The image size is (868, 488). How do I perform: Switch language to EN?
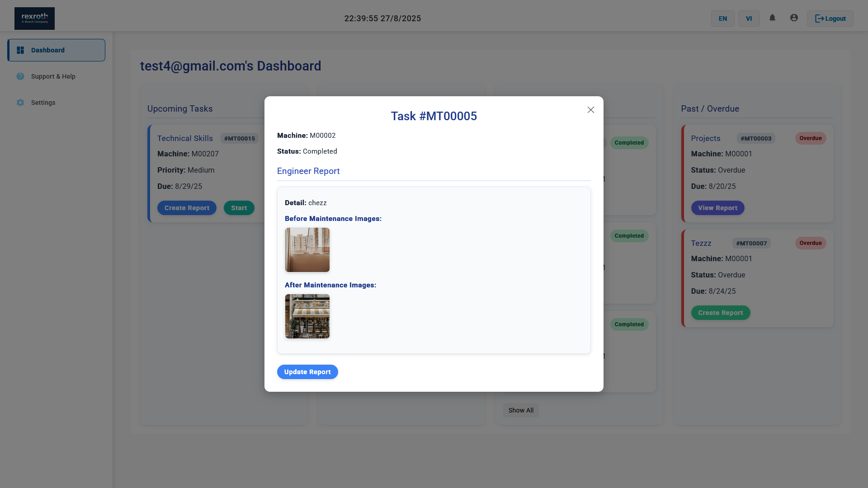(x=722, y=19)
